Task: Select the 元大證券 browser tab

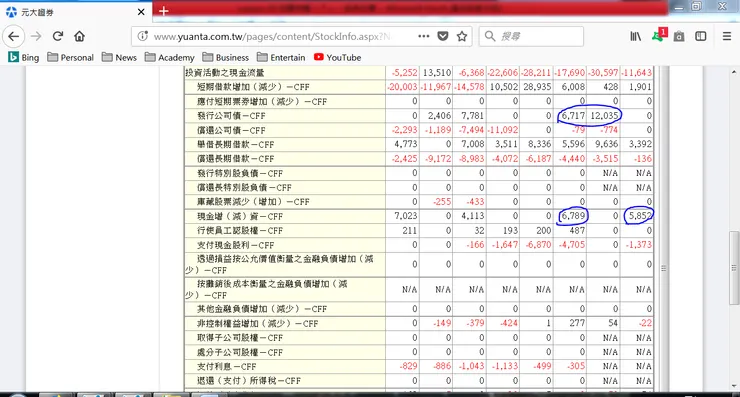Action: click(x=76, y=12)
